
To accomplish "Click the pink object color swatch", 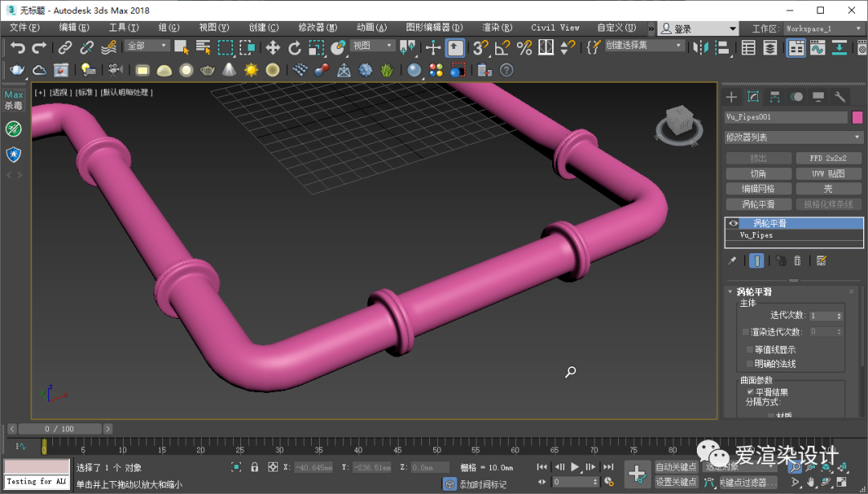I will pyautogui.click(x=857, y=117).
